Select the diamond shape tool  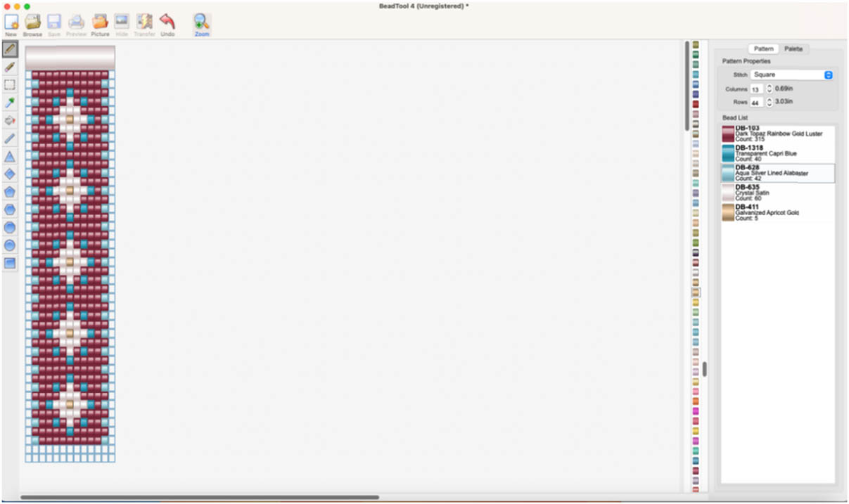click(10, 174)
